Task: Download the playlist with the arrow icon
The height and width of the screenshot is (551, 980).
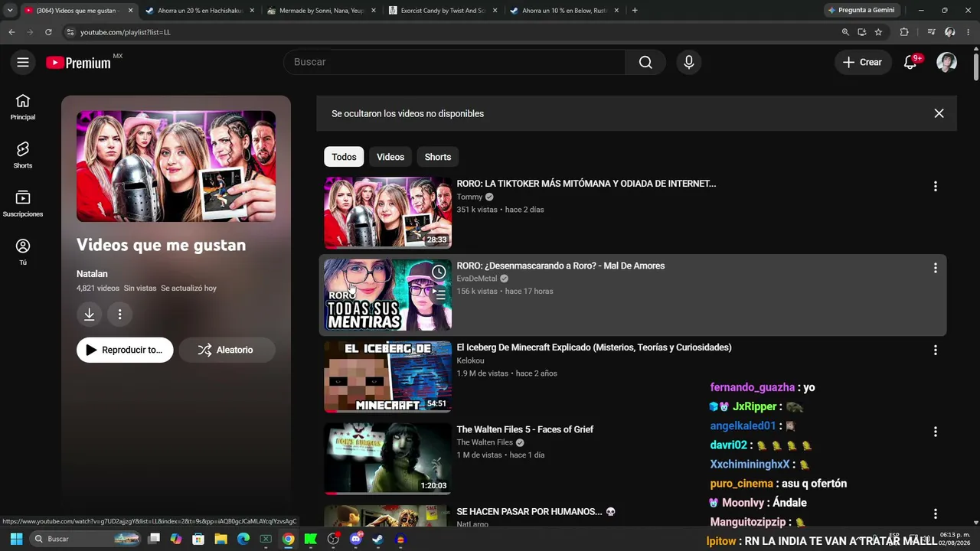Action: [89, 314]
